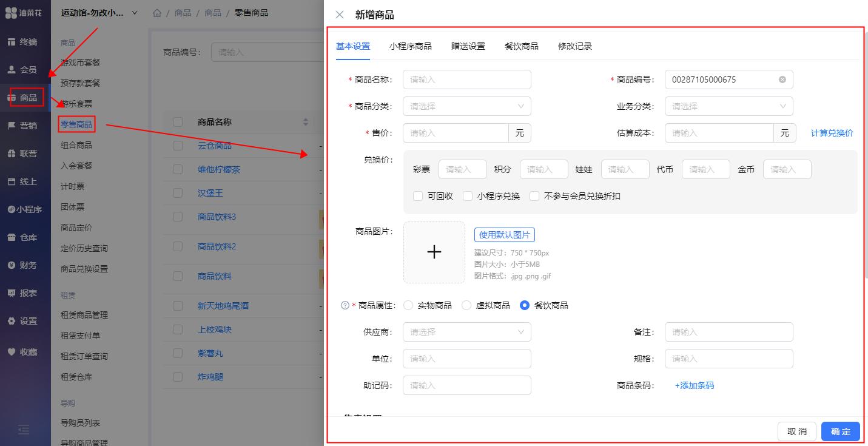
Task: Open the 新天地鸡尾酒 product link
Action: (x=223, y=306)
